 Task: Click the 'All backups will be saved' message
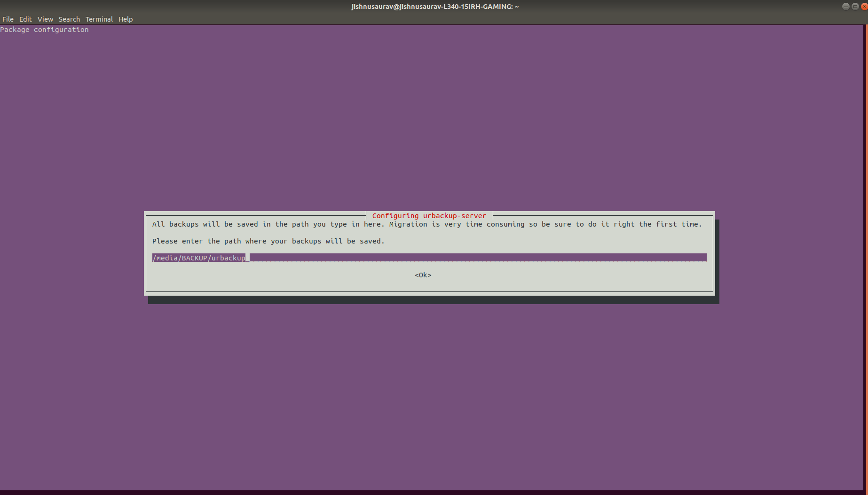click(x=427, y=224)
